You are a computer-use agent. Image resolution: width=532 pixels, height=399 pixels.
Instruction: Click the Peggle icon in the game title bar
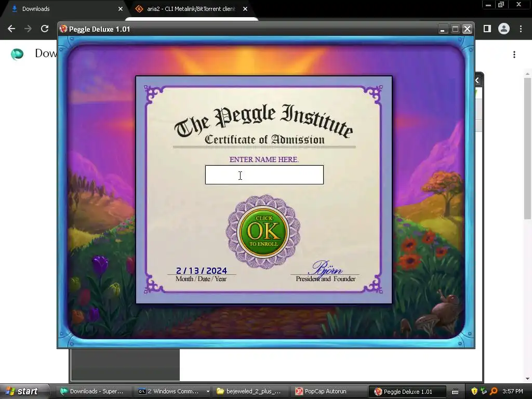(63, 29)
